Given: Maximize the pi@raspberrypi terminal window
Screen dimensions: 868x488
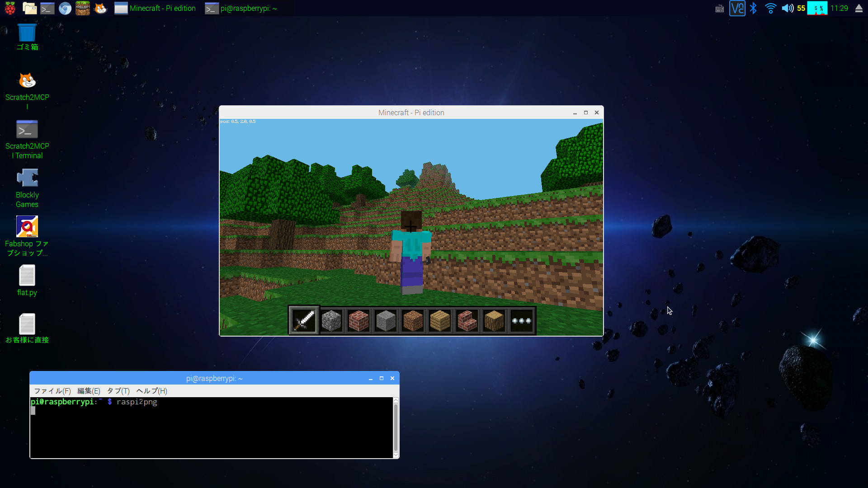Looking at the screenshot, I should (x=382, y=378).
